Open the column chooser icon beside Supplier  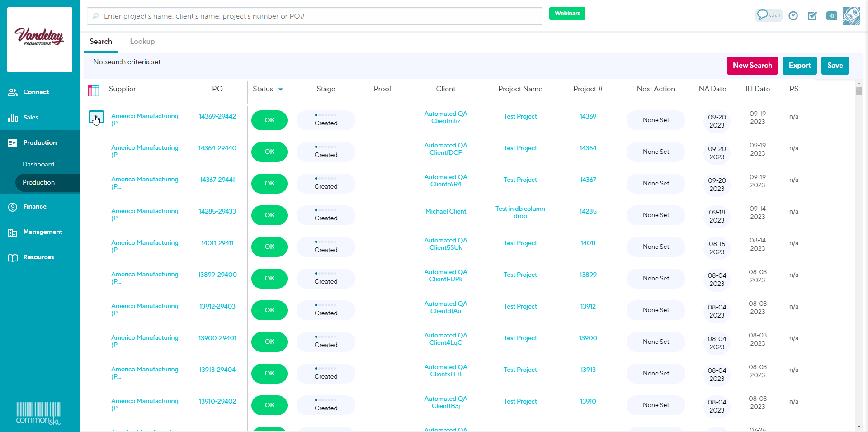94,91
